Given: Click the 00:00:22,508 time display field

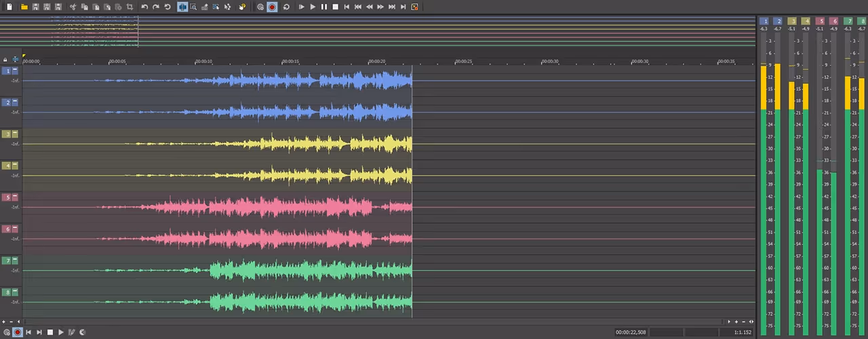Looking at the screenshot, I should [x=631, y=332].
